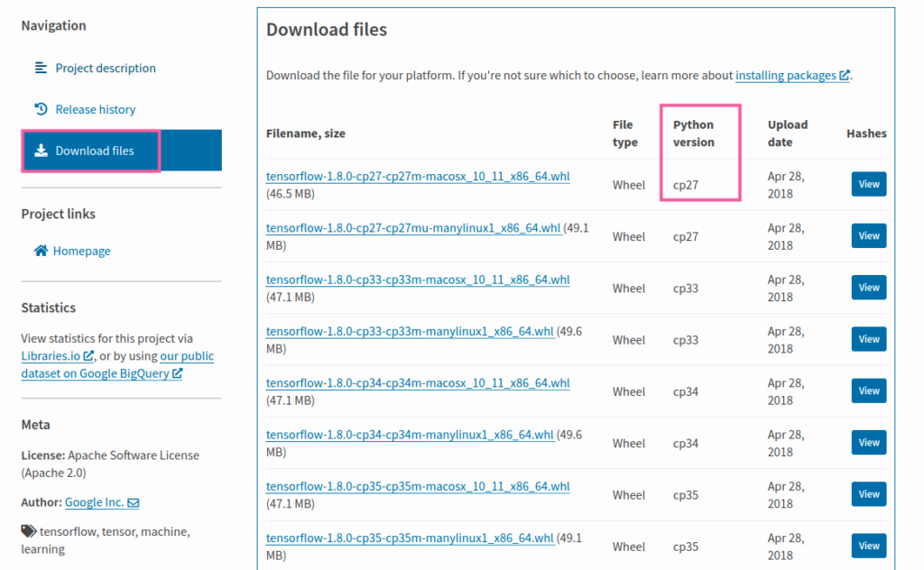Download tensorflow cp27-cp27mu manylinux1 wheel

413,228
